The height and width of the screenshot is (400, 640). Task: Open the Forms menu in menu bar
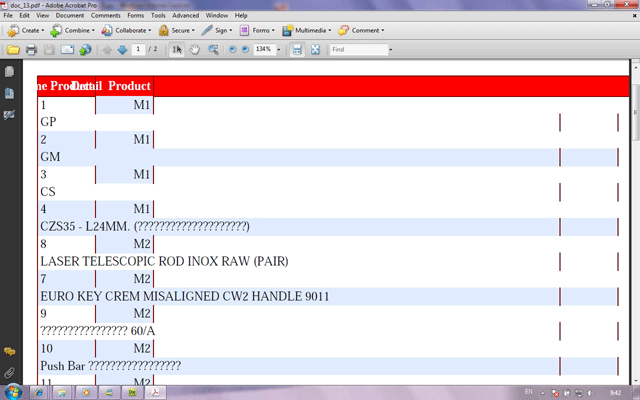click(136, 16)
